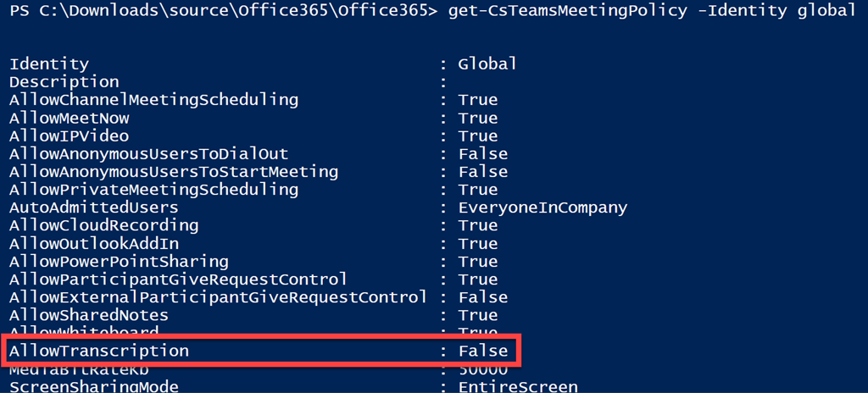Click the False value for AllowExternalParticipantGiveRequestControl

(x=482, y=297)
